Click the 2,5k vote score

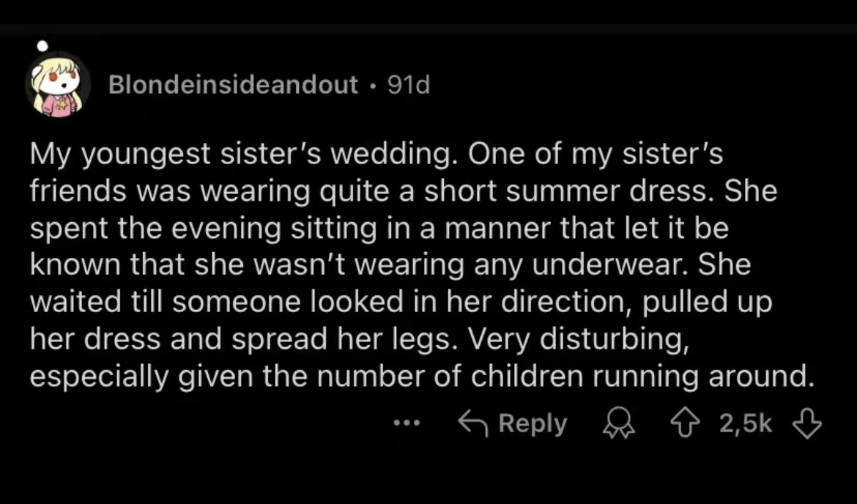click(746, 423)
